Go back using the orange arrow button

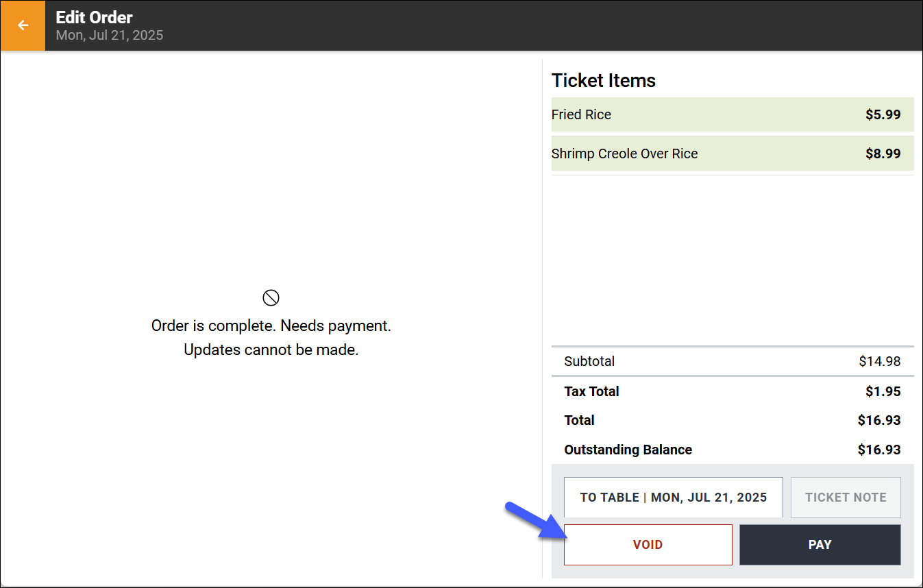pos(23,25)
